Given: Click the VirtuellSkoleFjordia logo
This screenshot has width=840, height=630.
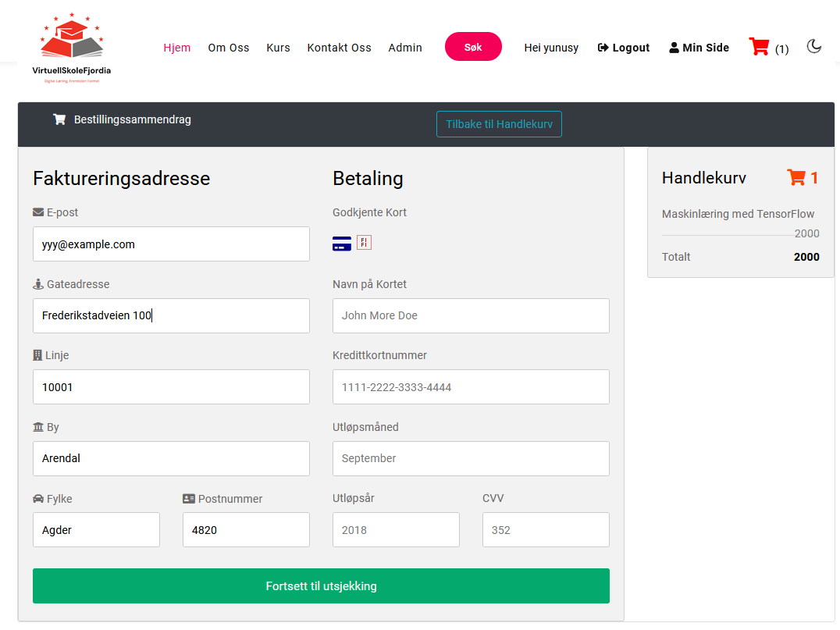Looking at the screenshot, I should click(x=72, y=47).
